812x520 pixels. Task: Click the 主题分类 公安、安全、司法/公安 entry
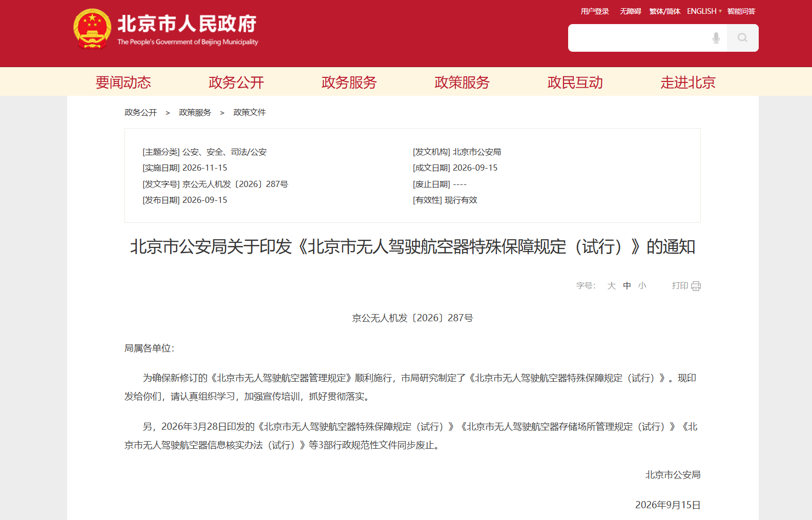click(204, 152)
